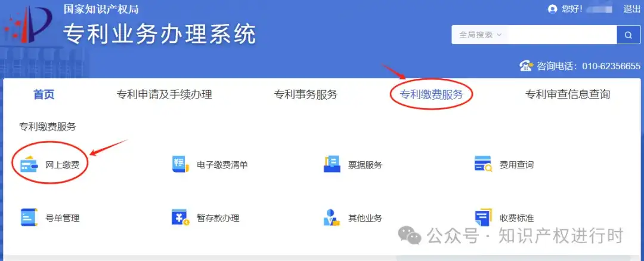
Task: Expand the 全局搜索 dropdown
Action: [x=480, y=35]
